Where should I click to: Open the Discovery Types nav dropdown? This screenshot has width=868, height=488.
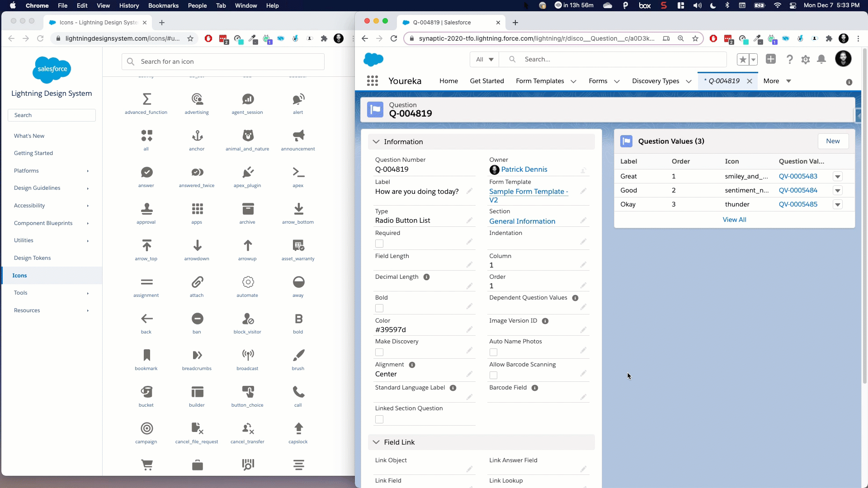[689, 81]
